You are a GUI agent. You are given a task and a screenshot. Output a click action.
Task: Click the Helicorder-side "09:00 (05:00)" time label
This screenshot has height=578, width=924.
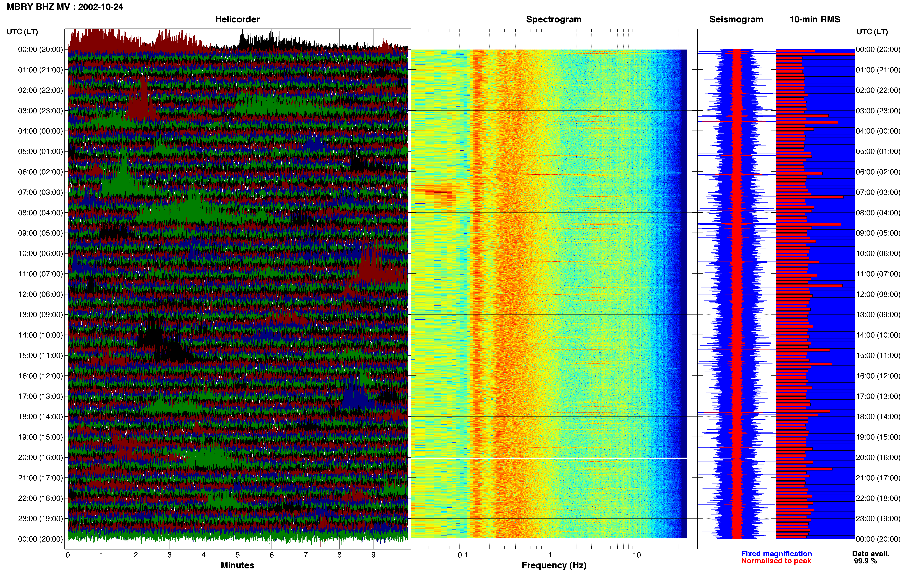(40, 233)
